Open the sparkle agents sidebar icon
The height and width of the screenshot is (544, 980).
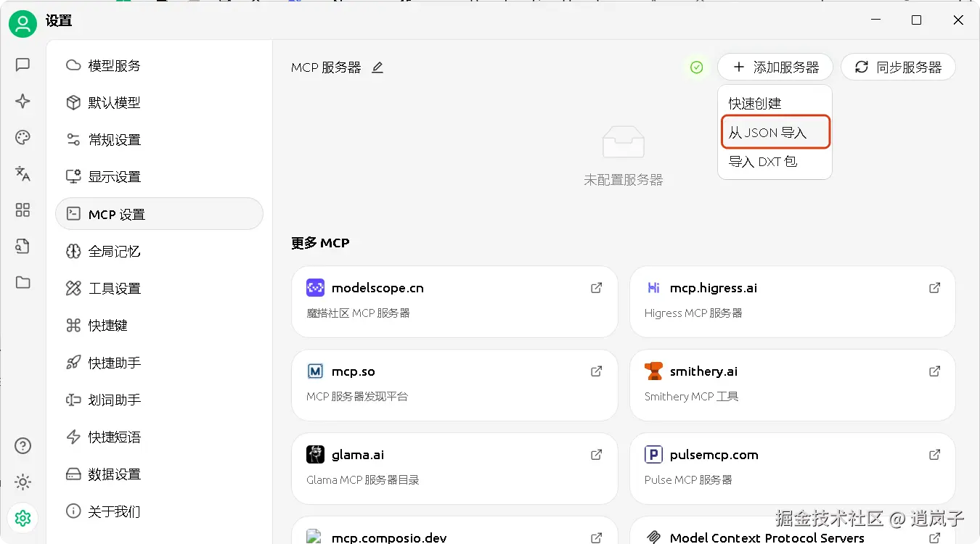click(x=23, y=101)
